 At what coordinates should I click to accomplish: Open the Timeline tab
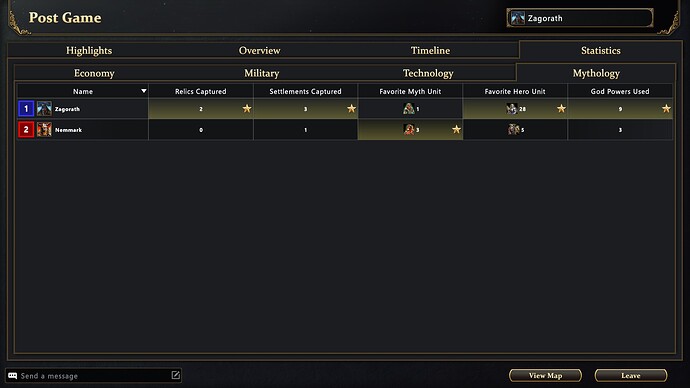[430, 51]
